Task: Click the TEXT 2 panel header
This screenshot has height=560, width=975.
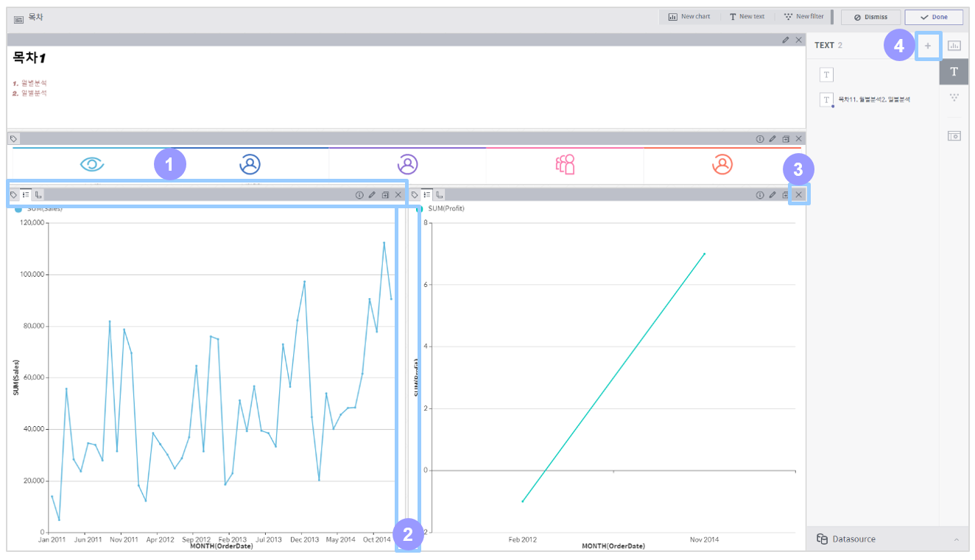Action: coord(828,46)
